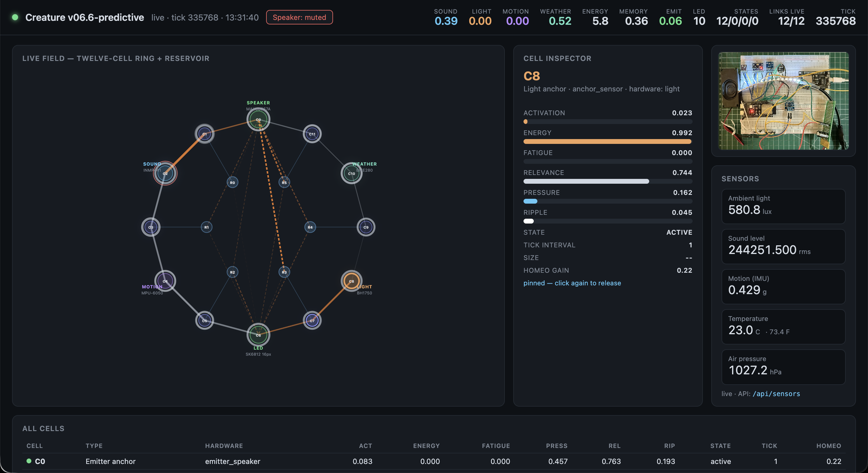Select the C5 cell node

(x=205, y=320)
